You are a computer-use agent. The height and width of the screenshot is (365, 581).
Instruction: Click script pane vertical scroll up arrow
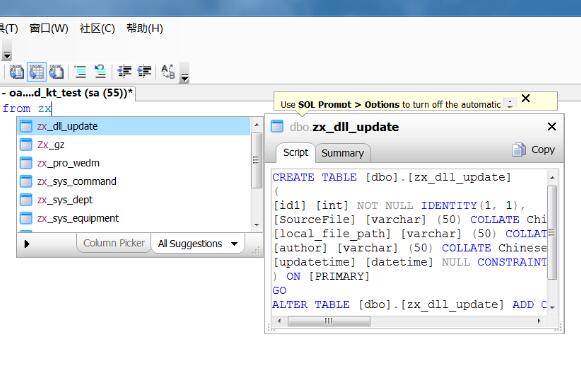point(552,177)
